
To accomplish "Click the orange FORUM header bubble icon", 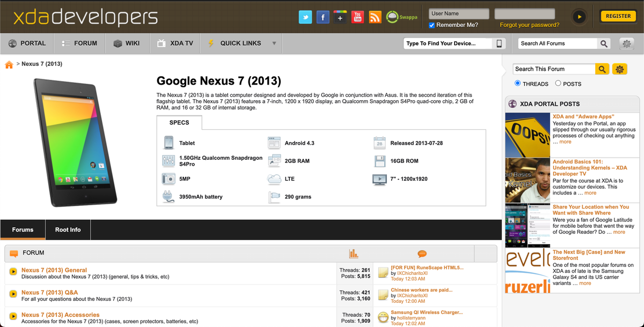I will (14, 253).
